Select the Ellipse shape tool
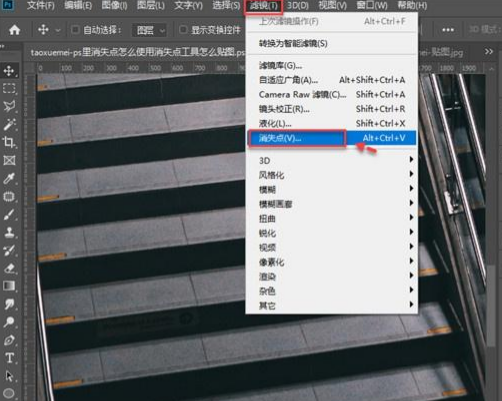502x401 pixels. click(x=9, y=394)
